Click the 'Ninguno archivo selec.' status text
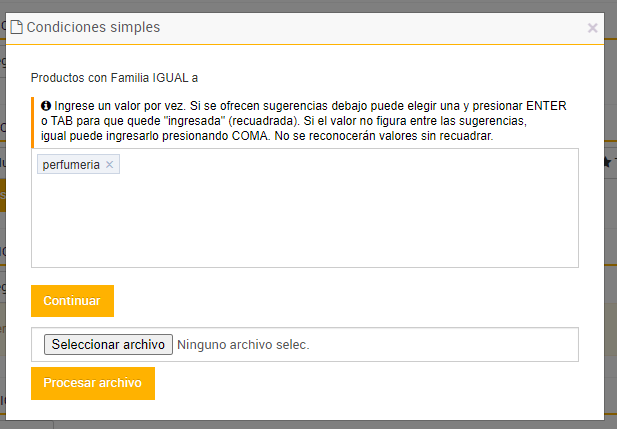This screenshot has height=429, width=617. pos(243,344)
